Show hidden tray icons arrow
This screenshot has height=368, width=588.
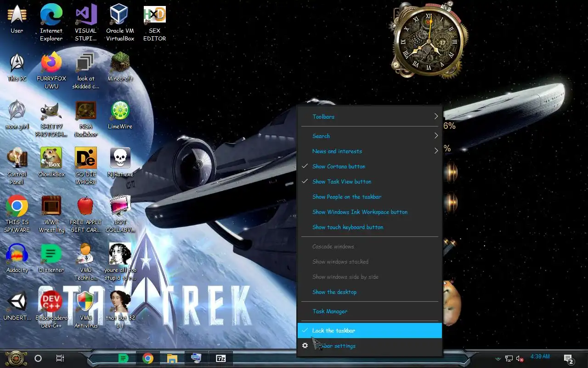point(498,359)
